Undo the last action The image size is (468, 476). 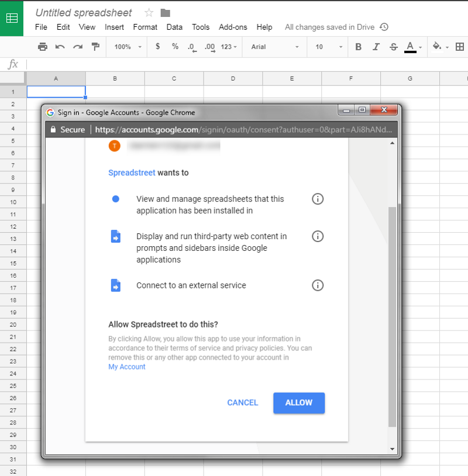(x=60, y=47)
